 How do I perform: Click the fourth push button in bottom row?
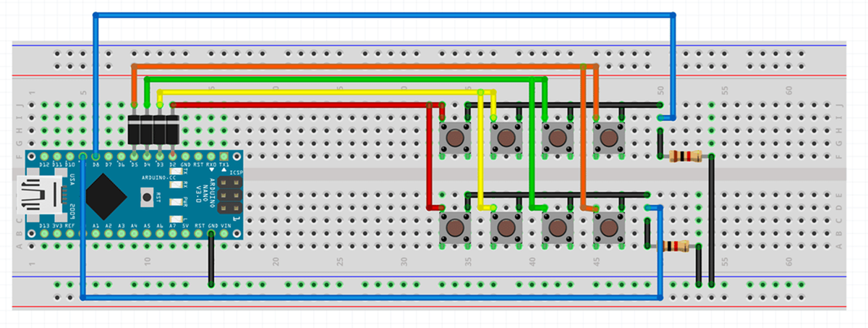[608, 227]
